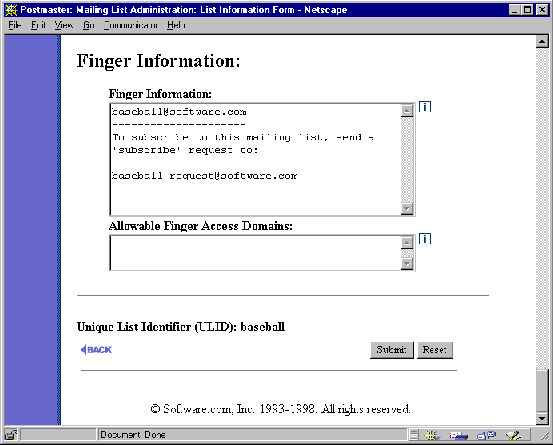Click the Software.com copyright notice text
553x445 pixels.
[x=280, y=409]
